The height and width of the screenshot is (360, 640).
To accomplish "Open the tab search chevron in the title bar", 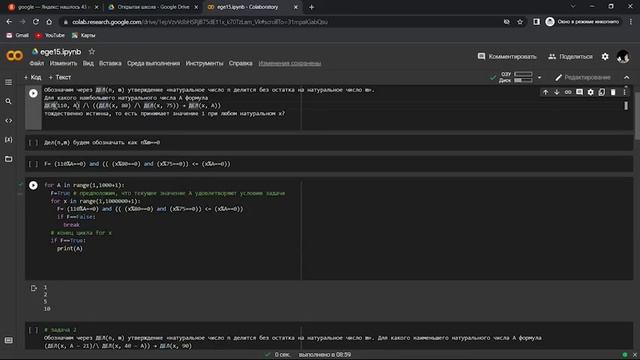I will coord(573,7).
